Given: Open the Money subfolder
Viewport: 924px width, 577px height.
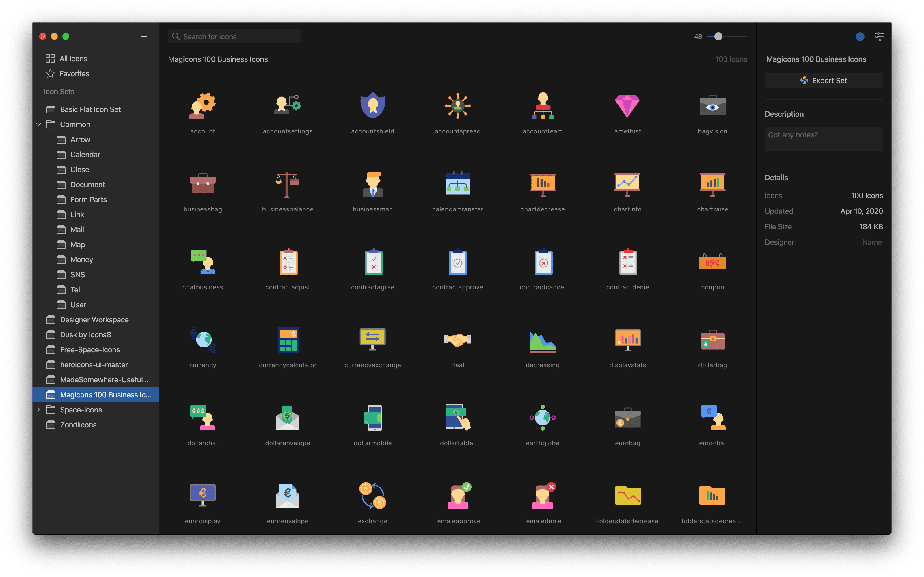Looking at the screenshot, I should 82,260.
